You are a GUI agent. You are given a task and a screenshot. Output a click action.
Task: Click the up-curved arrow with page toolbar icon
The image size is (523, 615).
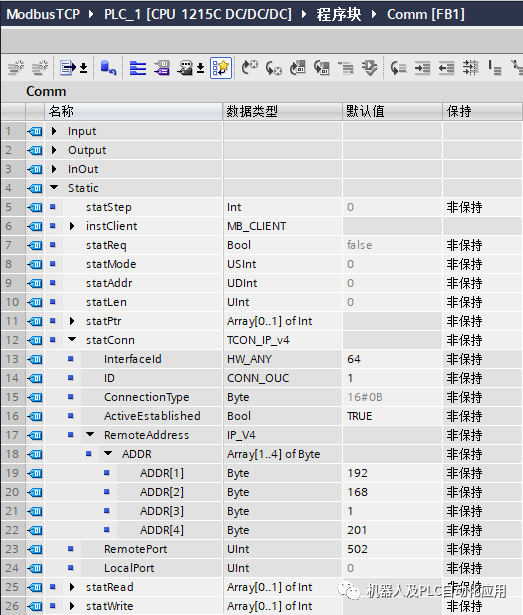coord(297,68)
